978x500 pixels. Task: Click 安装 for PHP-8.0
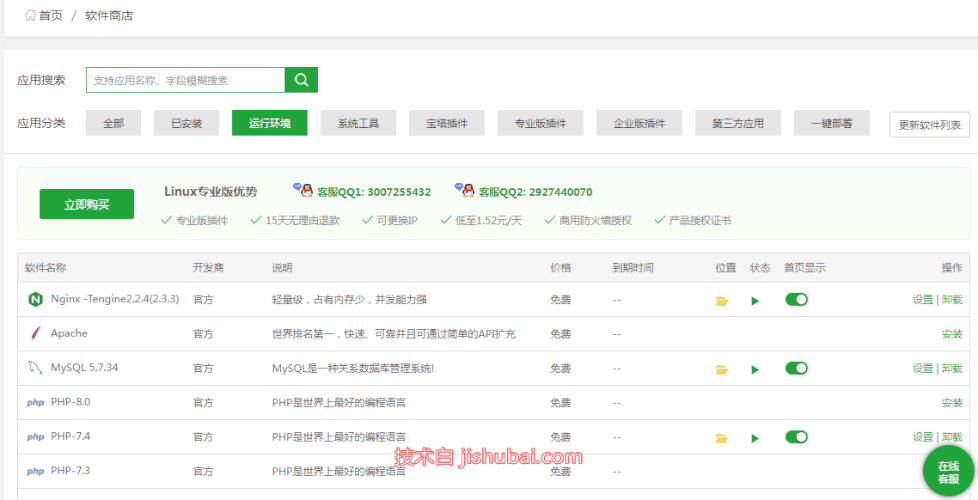click(952, 402)
